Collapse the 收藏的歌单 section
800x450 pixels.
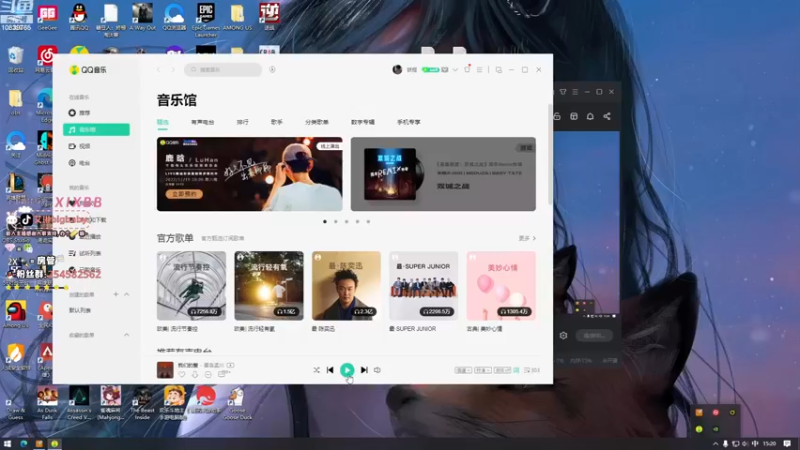127,335
